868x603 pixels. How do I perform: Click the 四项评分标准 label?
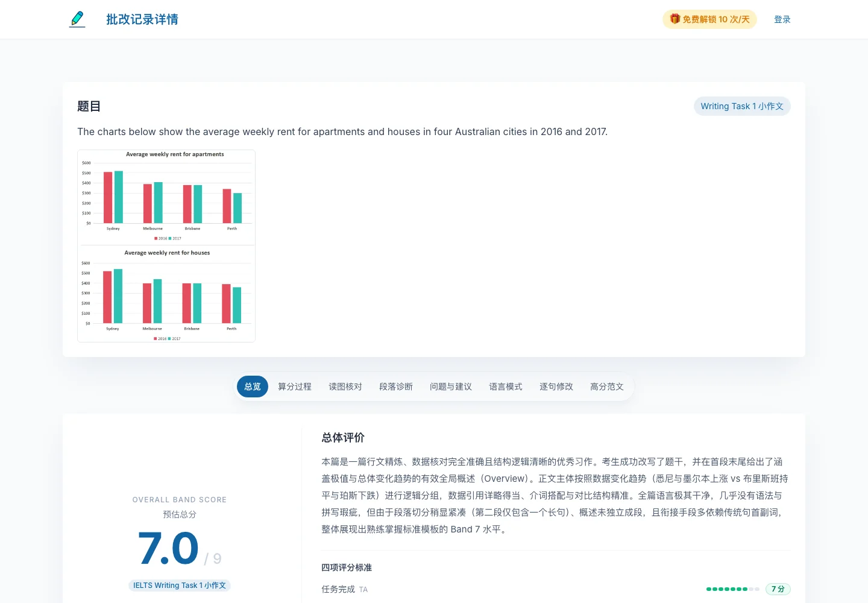click(x=347, y=567)
